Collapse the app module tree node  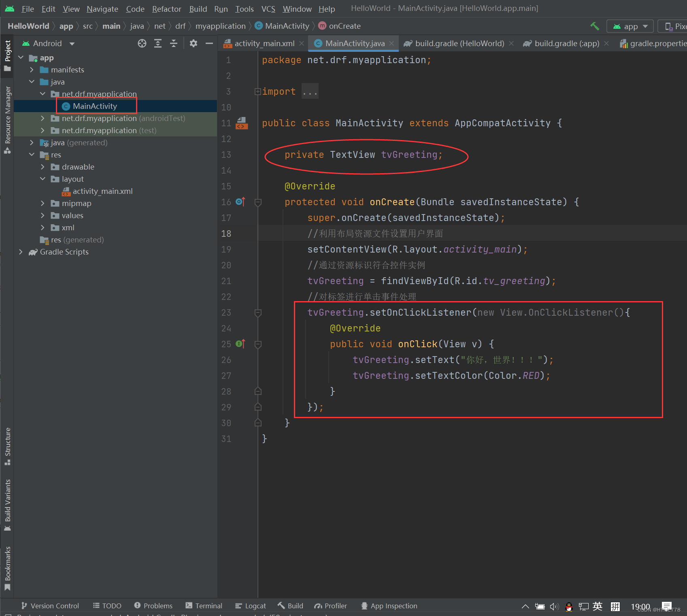21,57
